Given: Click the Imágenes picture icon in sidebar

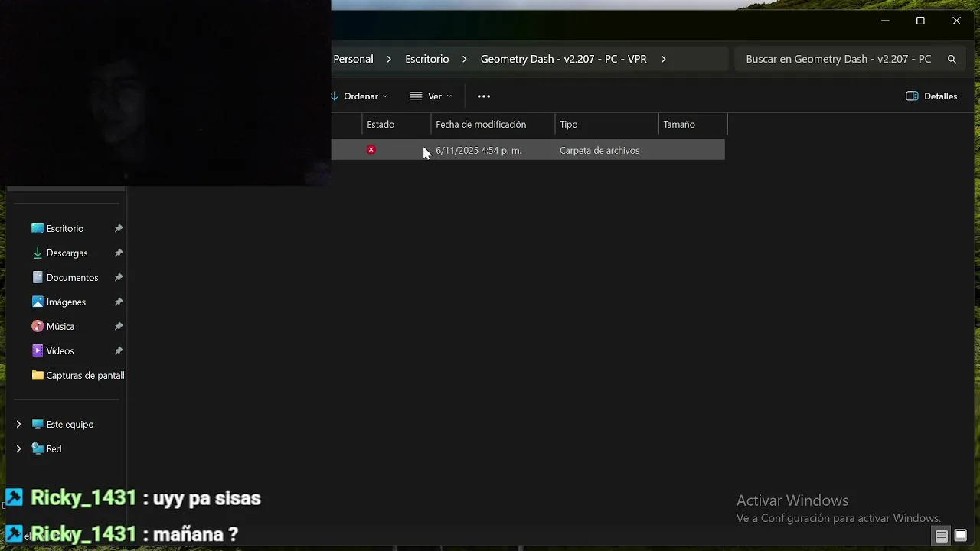Looking at the screenshot, I should pyautogui.click(x=38, y=302).
